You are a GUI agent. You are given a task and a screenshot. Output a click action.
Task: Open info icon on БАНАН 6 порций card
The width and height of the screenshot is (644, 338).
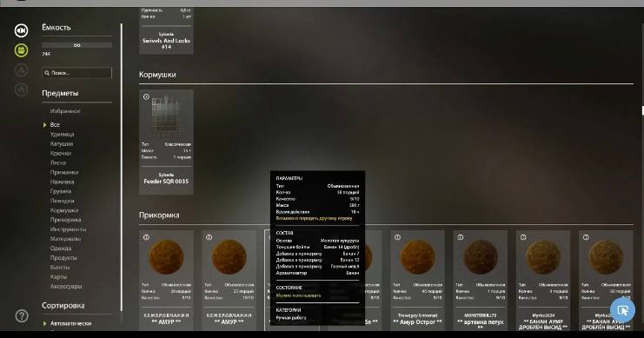523,237
